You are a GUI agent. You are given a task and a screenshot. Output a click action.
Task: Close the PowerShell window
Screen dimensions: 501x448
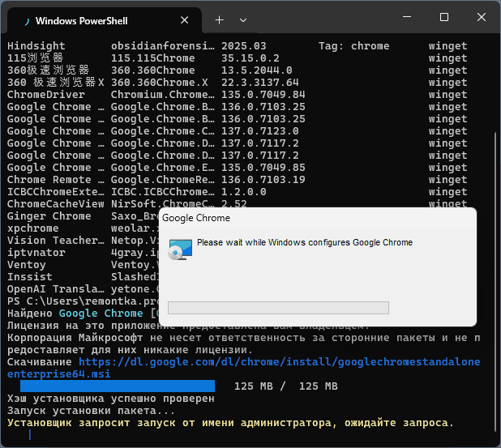tap(482, 17)
